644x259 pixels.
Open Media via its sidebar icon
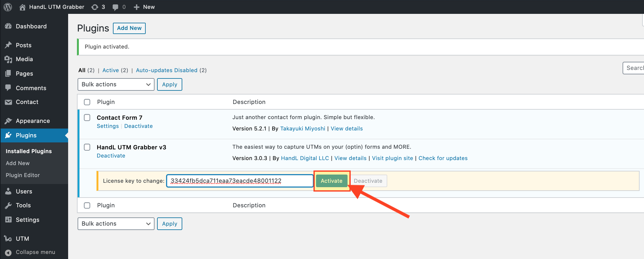click(8, 59)
